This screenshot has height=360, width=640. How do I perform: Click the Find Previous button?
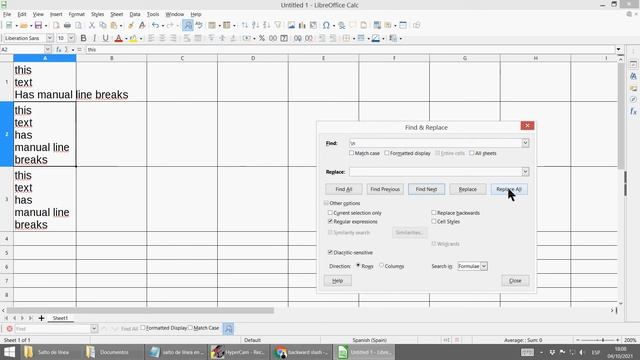(385, 189)
